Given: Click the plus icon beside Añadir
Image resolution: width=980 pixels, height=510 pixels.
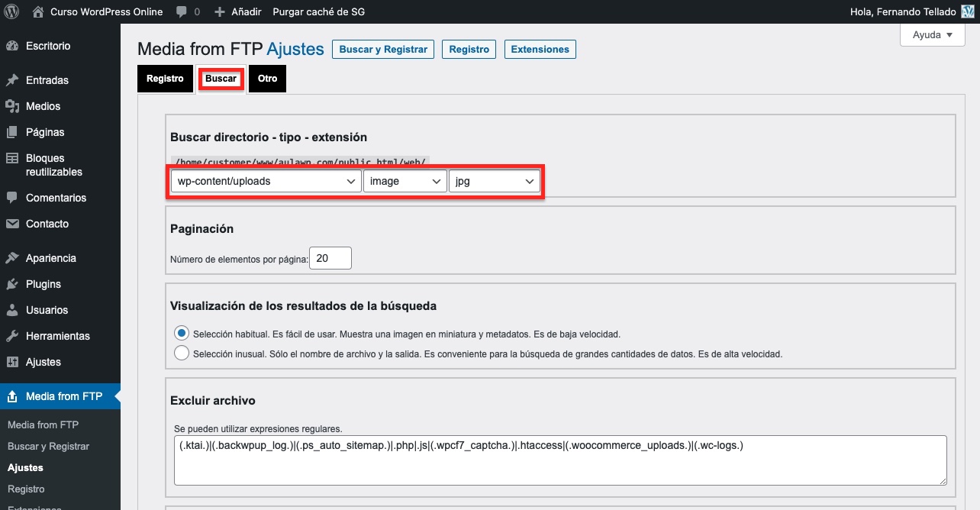Looking at the screenshot, I should (220, 11).
